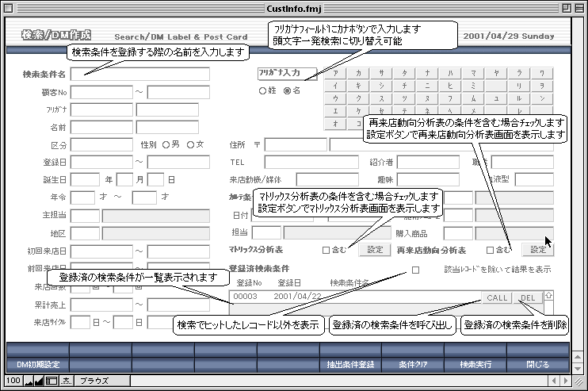
Task: Click the layout part label icon
Action: [x=67, y=381]
